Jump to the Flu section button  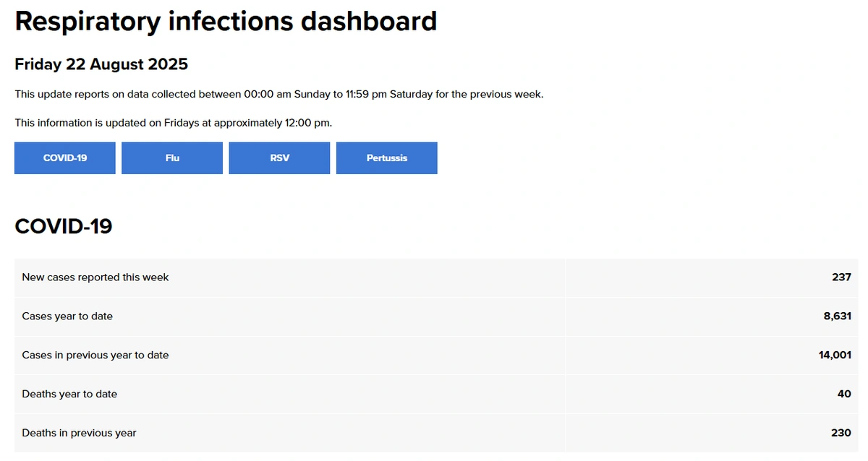click(172, 158)
